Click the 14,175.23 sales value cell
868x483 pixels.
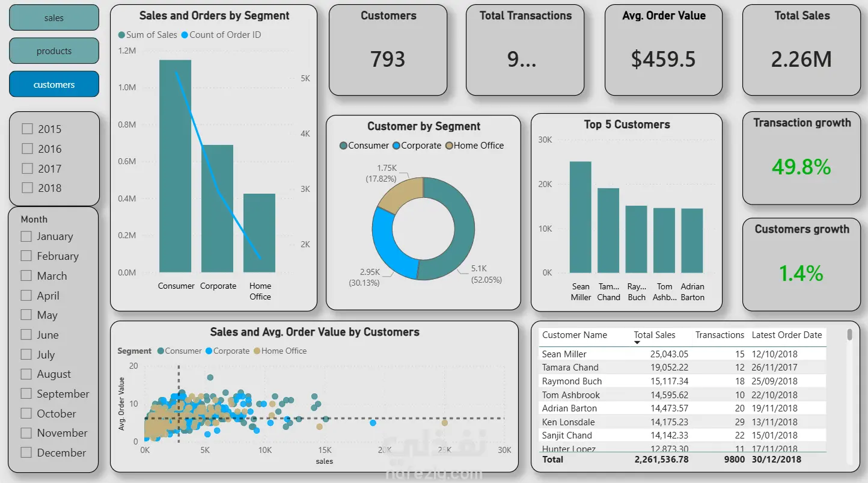coord(669,422)
